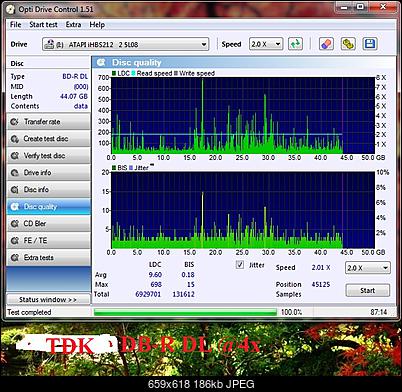
Task: Click the FE / TE icon
Action: pyautogui.click(x=14, y=241)
